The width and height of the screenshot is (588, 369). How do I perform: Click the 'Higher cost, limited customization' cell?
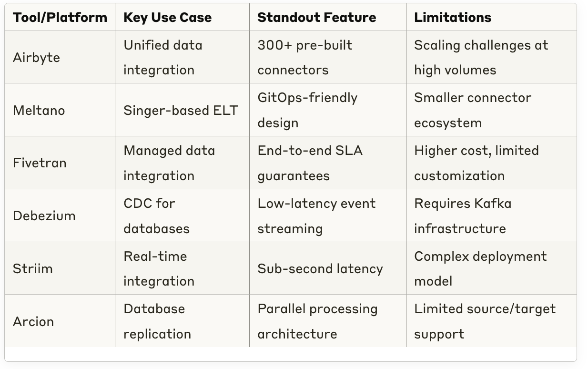[491, 163]
